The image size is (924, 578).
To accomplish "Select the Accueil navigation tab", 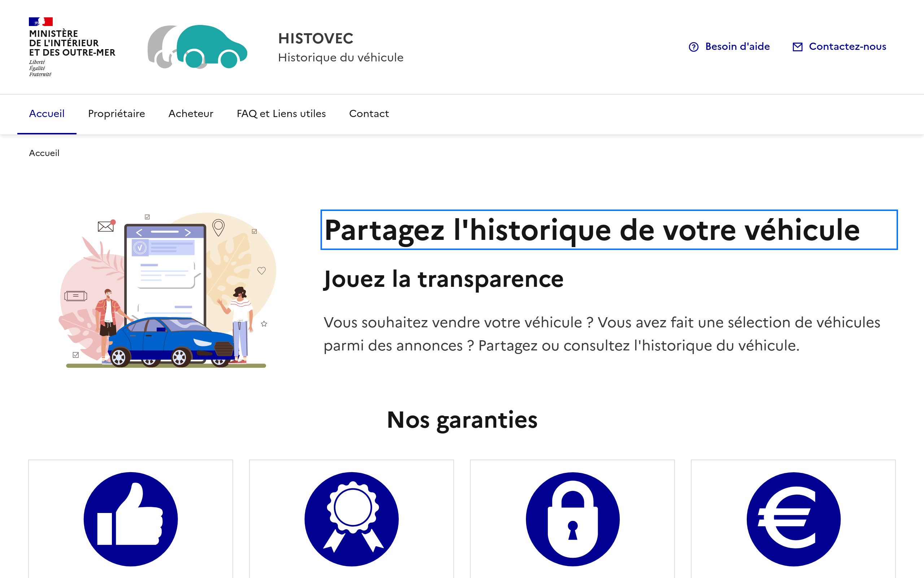I will (47, 113).
